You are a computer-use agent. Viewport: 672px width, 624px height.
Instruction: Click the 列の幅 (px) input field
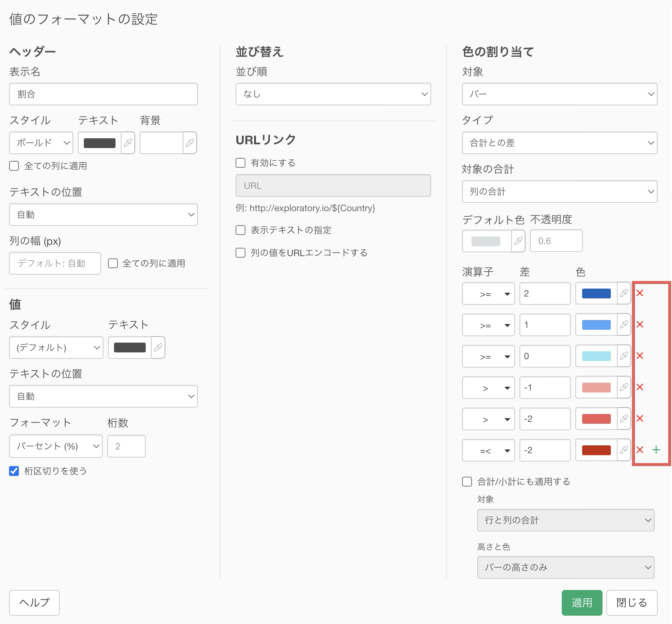pos(55,263)
